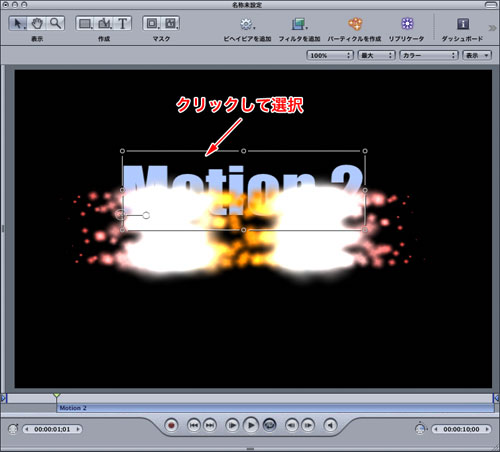The height and width of the screenshot is (452, 500).
Task: Select the hand pan tool
Action: (x=37, y=23)
